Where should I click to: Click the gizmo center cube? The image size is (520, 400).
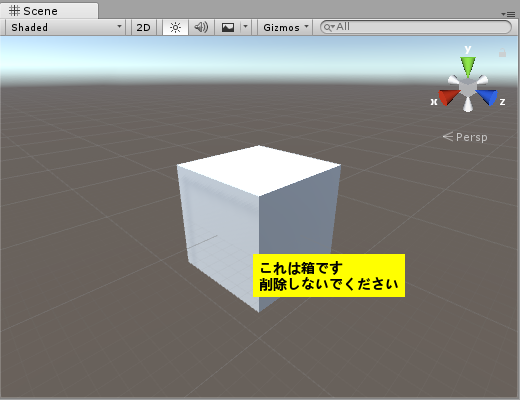click(468, 87)
